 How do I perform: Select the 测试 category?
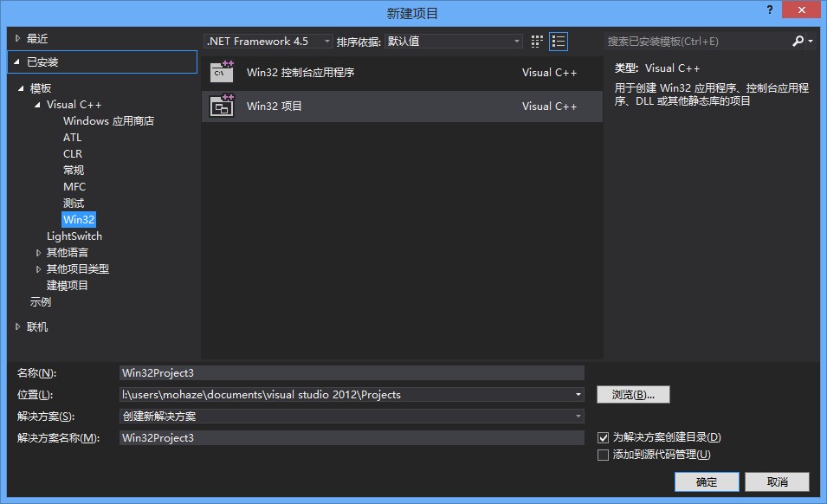(x=74, y=203)
